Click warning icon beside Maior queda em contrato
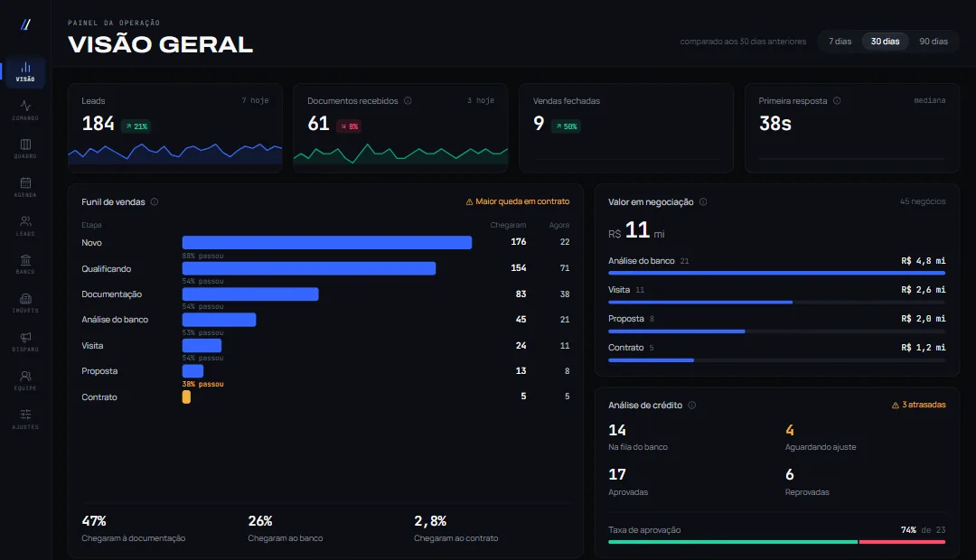The width and height of the screenshot is (976, 560). pyautogui.click(x=469, y=201)
